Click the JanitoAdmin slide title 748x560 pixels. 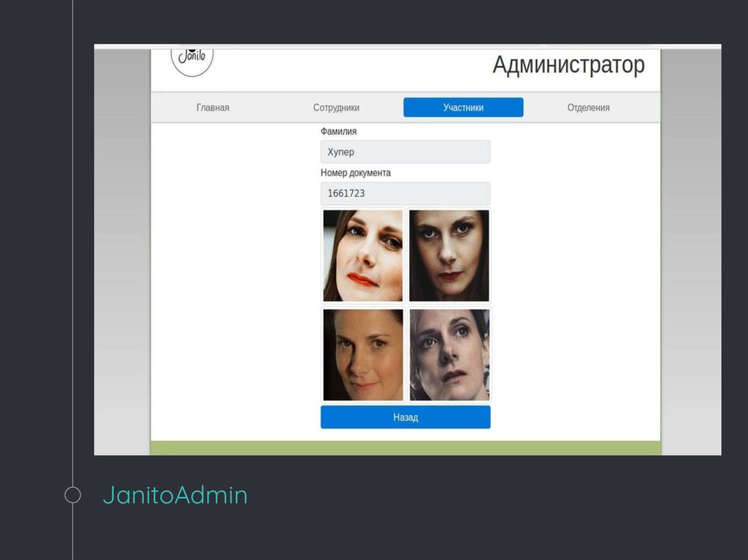tap(175, 495)
